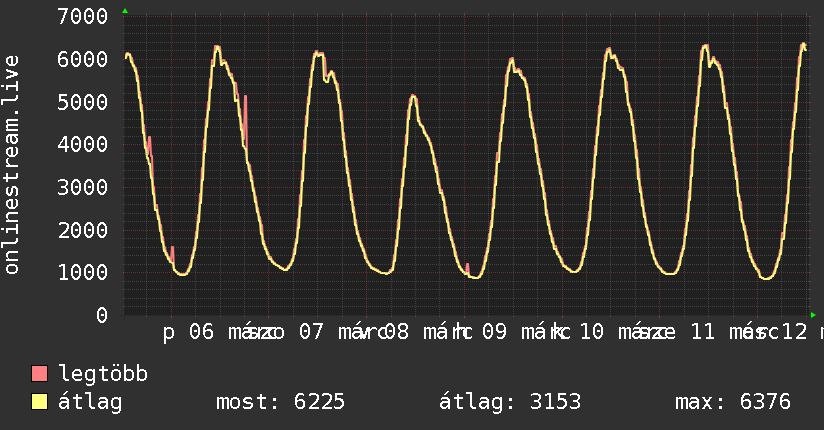Image resolution: width=824 pixels, height=430 pixels.
Task: Click the 4000 y-axis label
Action: tap(83, 144)
